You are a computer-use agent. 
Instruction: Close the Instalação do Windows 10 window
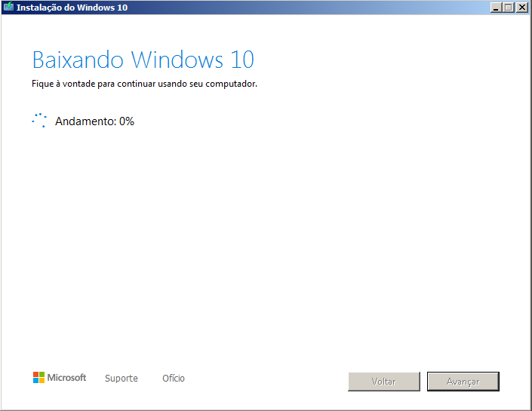tap(522, 7)
